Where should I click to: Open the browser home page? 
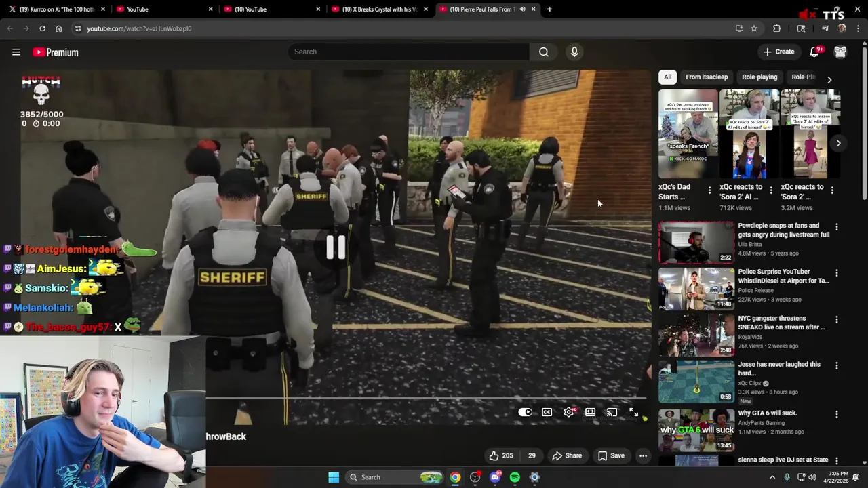(58, 28)
